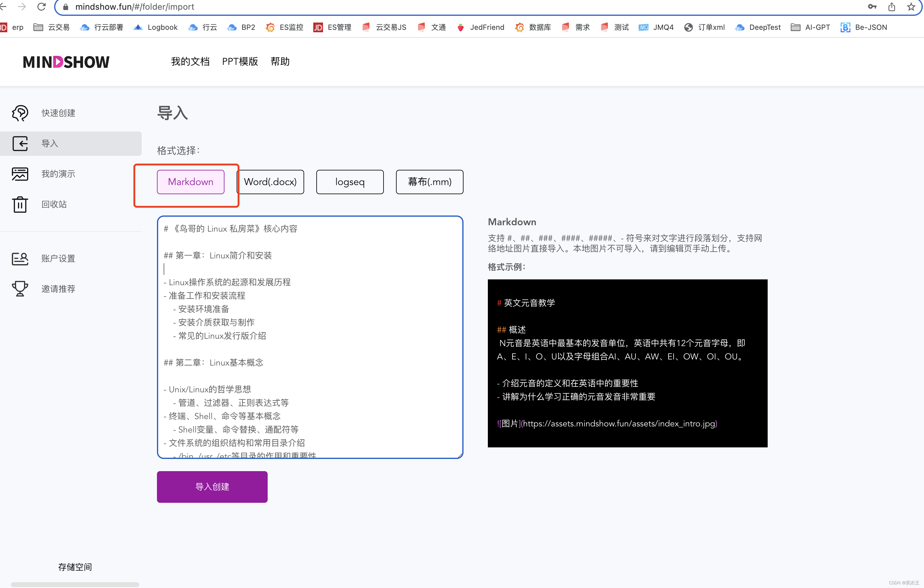Select the Word(.docx) format option
The width and height of the screenshot is (924, 588).
pos(270,182)
